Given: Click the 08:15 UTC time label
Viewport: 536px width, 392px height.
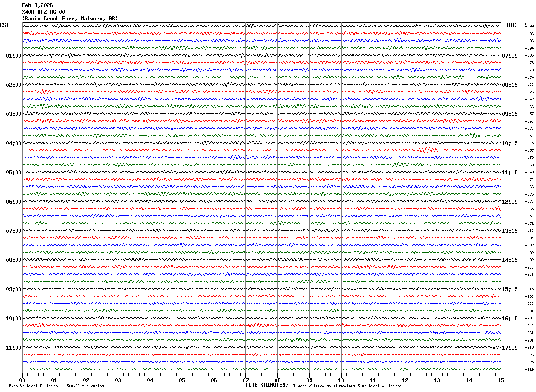Looking at the screenshot, I should coord(510,85).
